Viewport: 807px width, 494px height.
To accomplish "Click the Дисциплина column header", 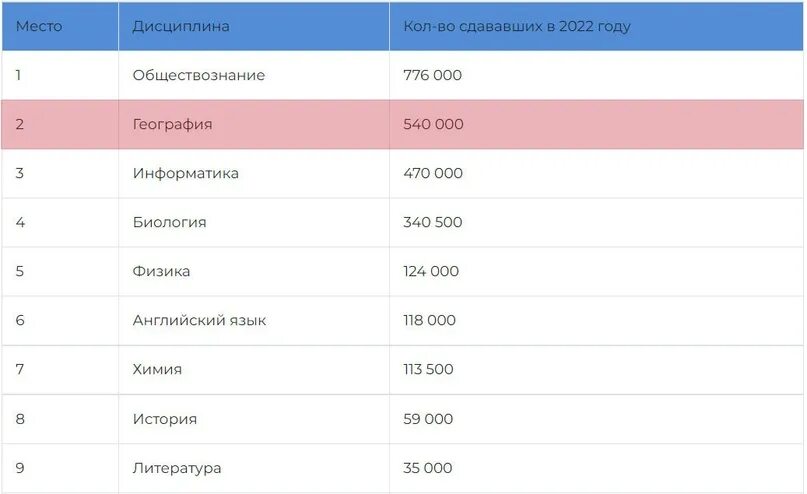I will (x=254, y=26).
